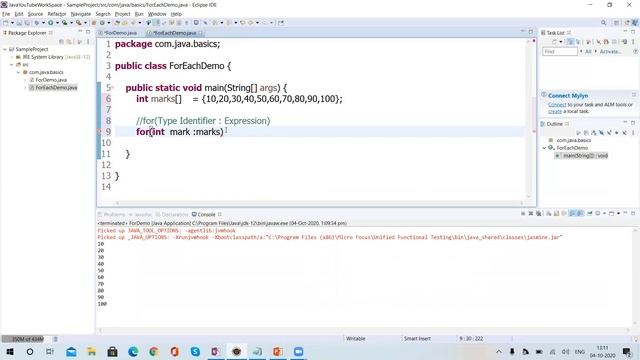The height and width of the screenshot is (360, 640).
Task: Collapse the SampleProject tree node
Action: [5, 49]
